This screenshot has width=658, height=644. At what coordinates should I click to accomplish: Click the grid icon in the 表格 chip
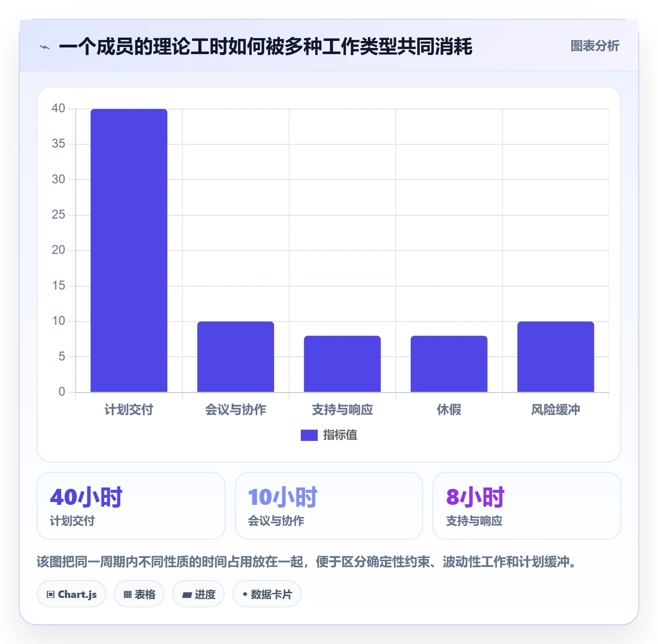[127, 595]
